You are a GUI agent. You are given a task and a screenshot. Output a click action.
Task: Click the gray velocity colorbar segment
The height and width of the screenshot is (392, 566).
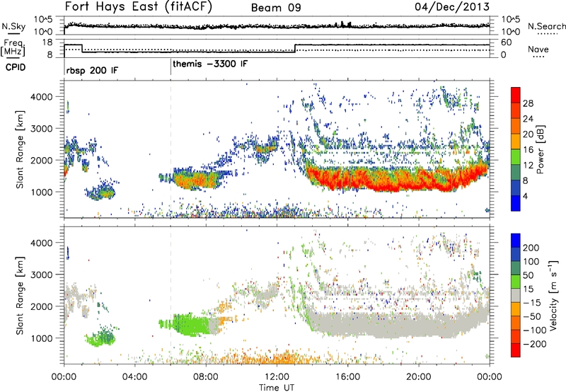pos(516,295)
